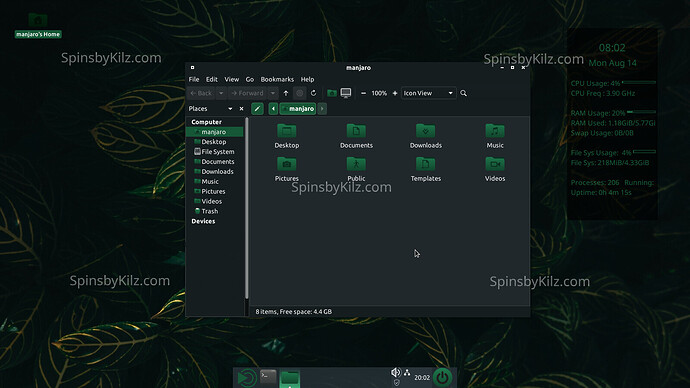Click the power button on the panel

442,377
